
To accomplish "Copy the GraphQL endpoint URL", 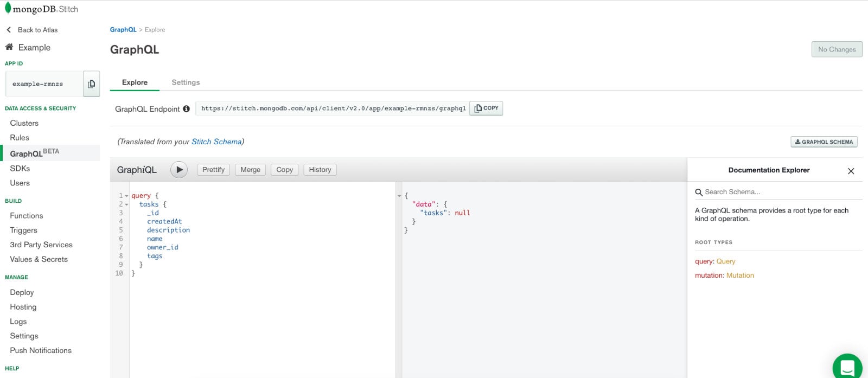I will (487, 108).
